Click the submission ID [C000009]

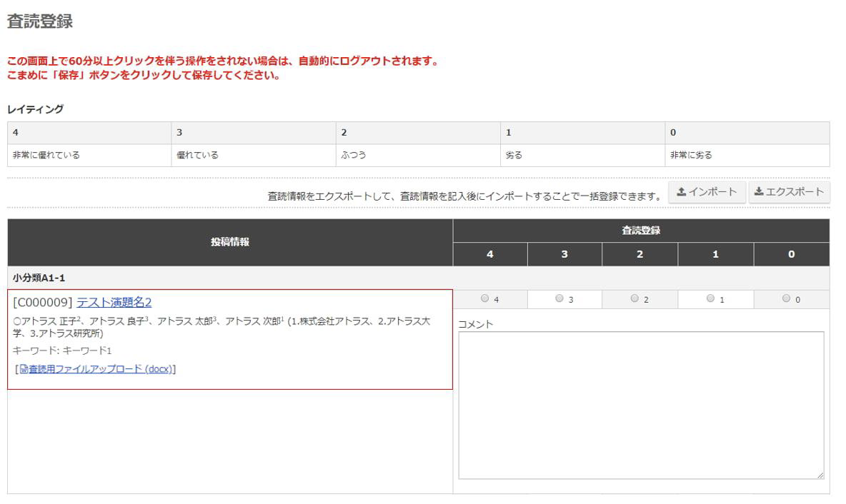pyautogui.click(x=43, y=302)
